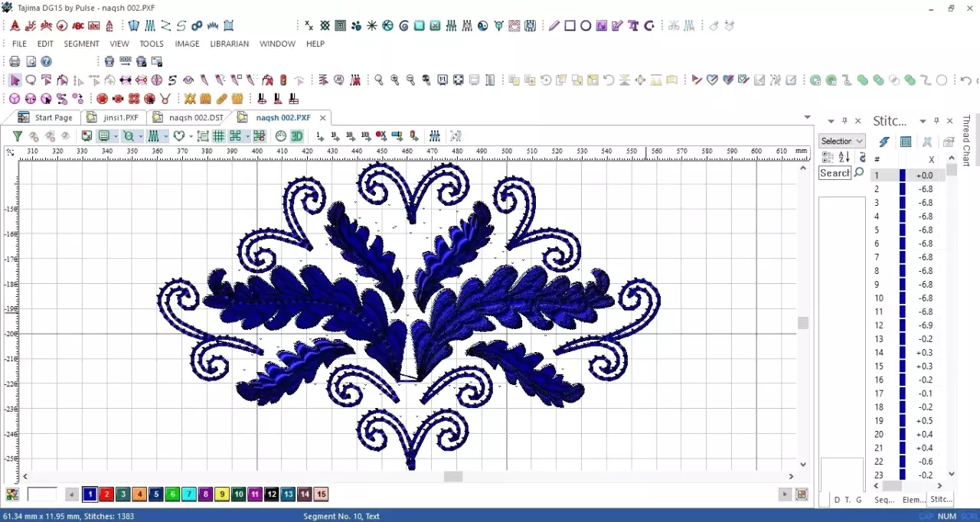Image resolution: width=980 pixels, height=522 pixels.
Task: Close the naqsh 002.PXF tab
Action: tap(323, 118)
